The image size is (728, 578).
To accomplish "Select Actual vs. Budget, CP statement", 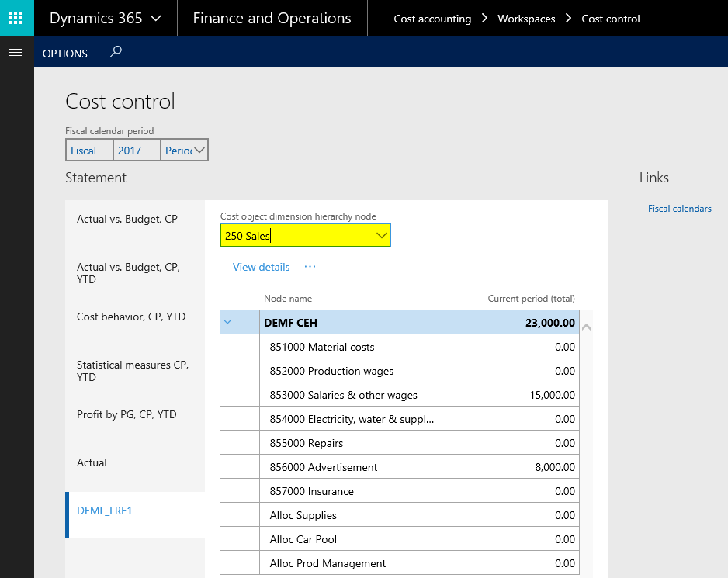I will click(127, 220).
